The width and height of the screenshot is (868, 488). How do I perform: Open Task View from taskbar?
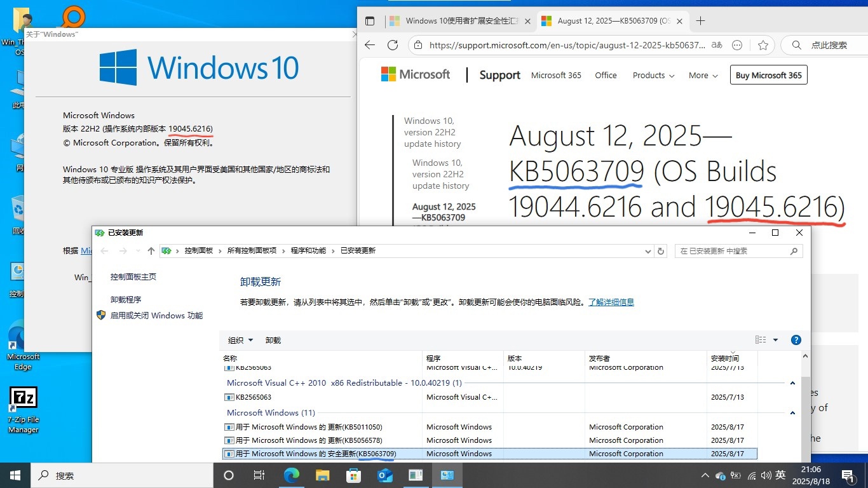(259, 475)
